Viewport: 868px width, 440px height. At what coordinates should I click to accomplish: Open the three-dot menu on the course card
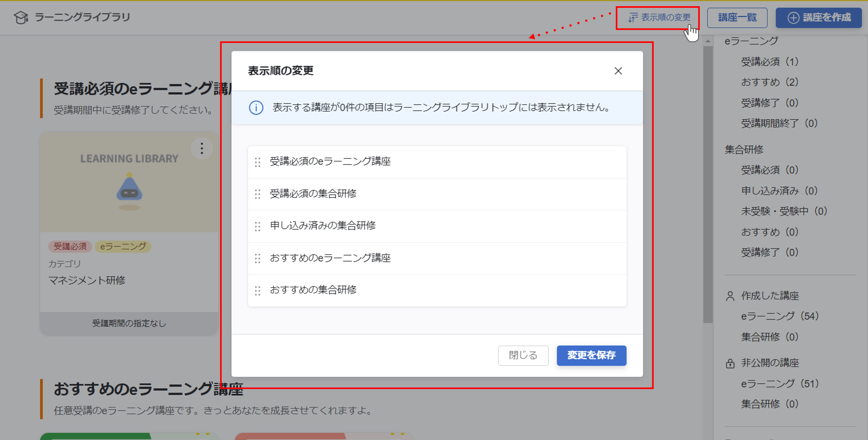[x=202, y=148]
